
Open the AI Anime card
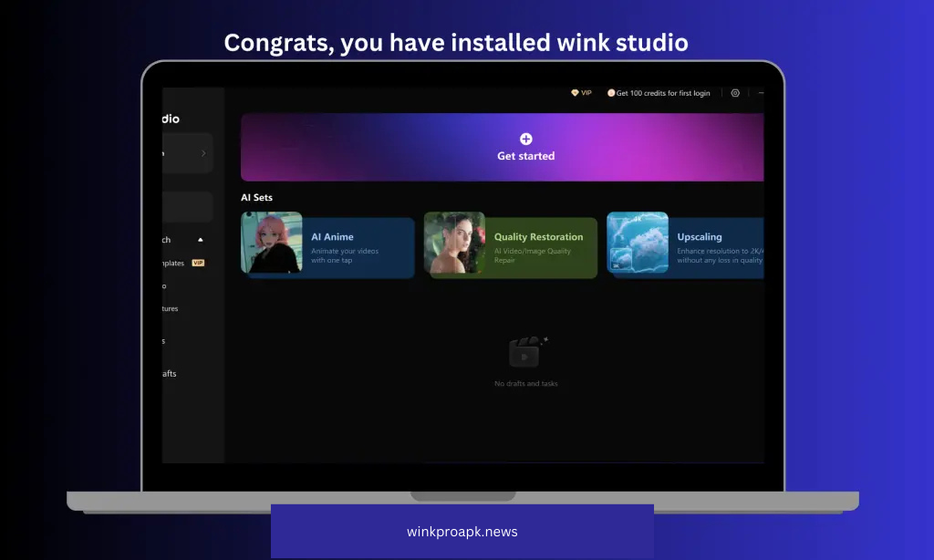coord(327,245)
